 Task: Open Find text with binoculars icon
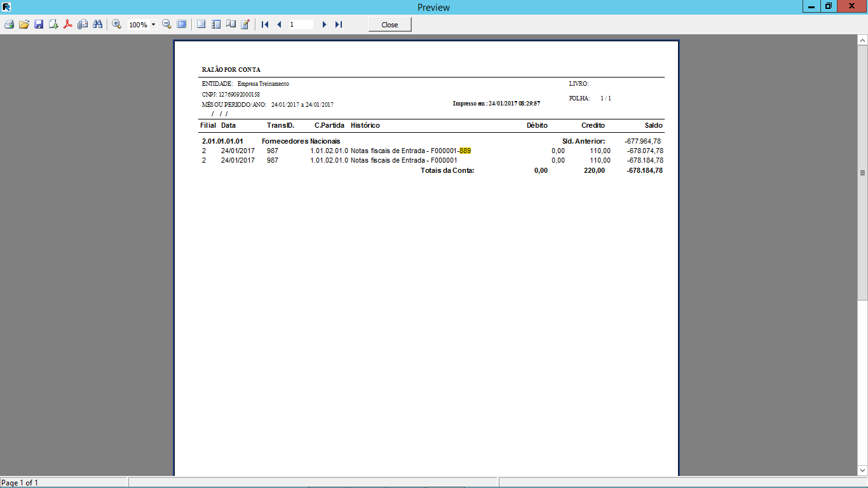97,24
